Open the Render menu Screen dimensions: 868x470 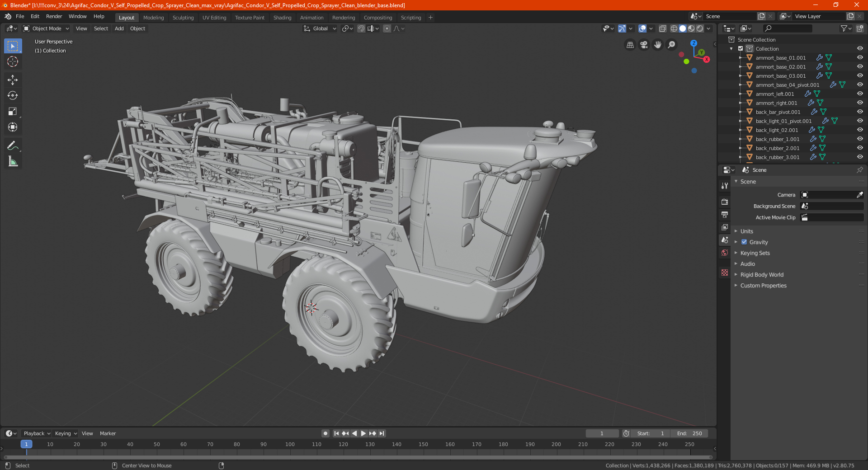click(54, 16)
